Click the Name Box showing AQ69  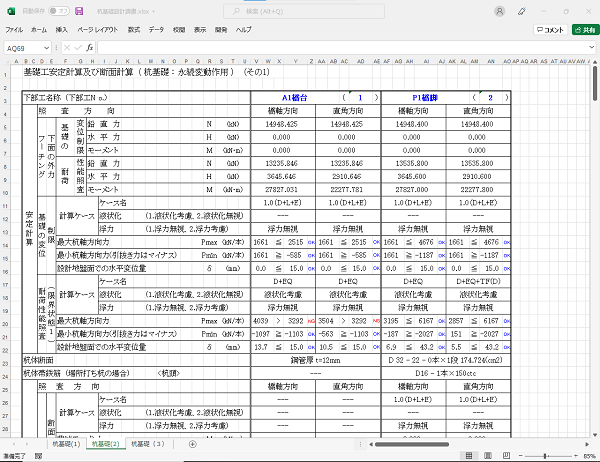[x=24, y=48]
